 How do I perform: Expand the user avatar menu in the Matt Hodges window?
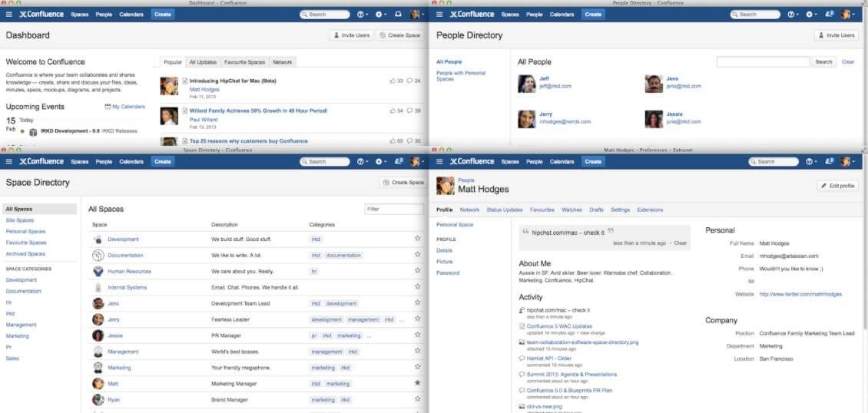tap(847, 161)
